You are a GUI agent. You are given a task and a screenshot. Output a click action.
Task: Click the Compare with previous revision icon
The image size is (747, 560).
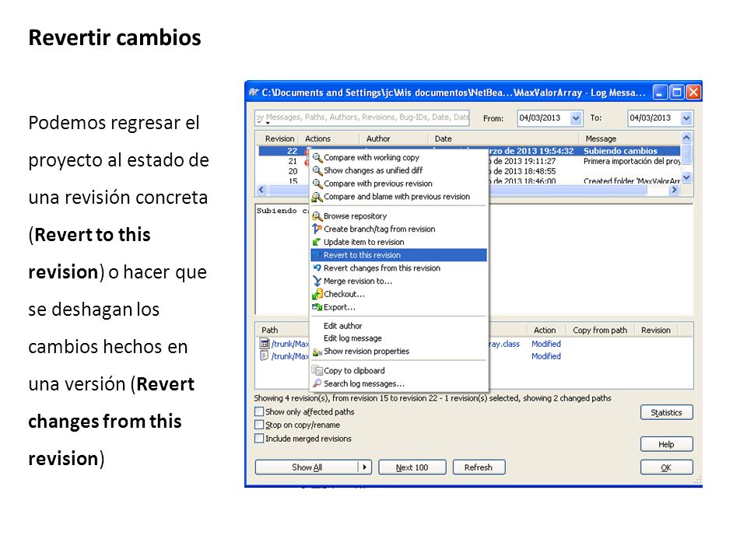point(317,184)
